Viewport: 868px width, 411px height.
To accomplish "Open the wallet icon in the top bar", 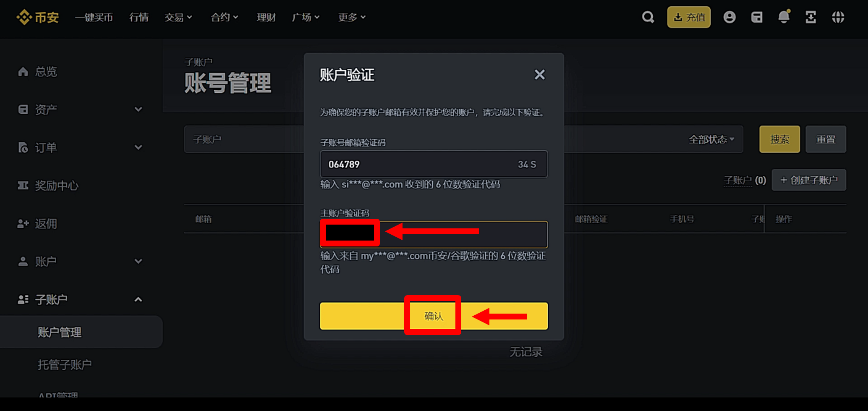I will [756, 17].
